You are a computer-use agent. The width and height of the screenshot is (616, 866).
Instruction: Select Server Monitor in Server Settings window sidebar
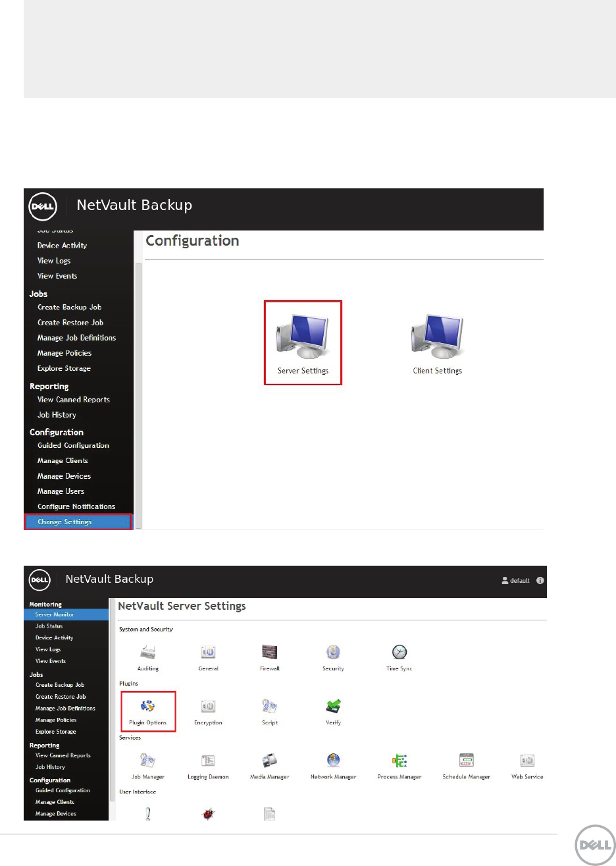point(66,614)
